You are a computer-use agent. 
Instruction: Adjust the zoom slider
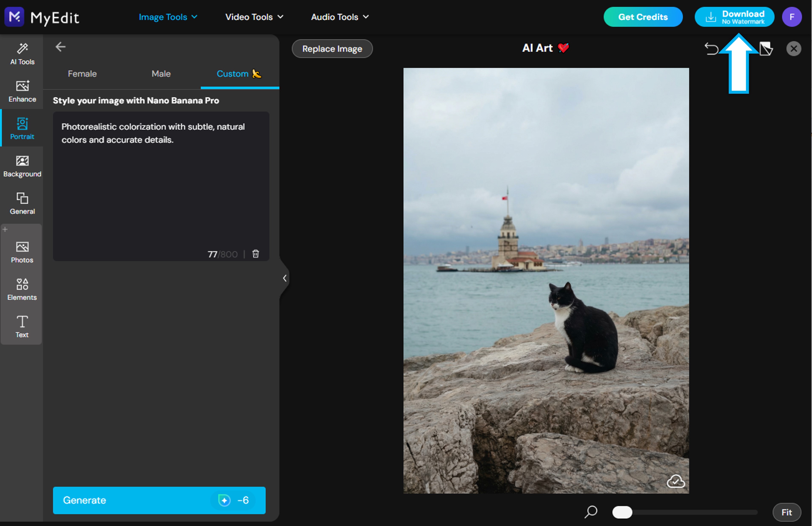(622, 512)
